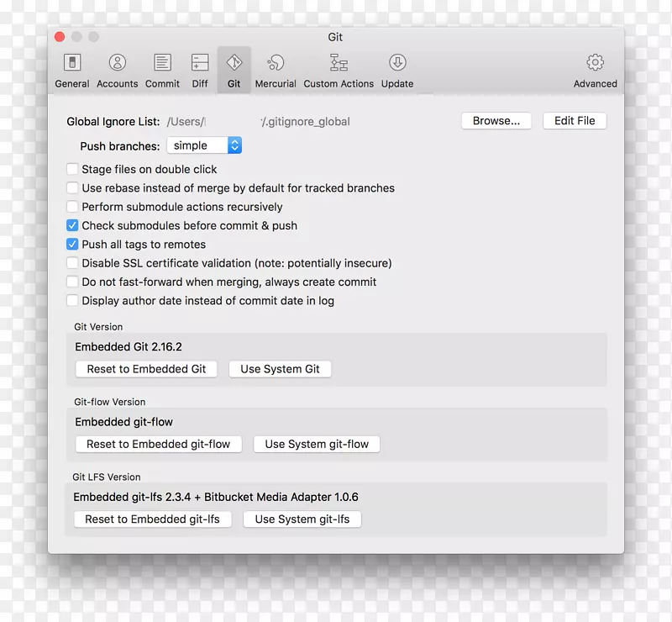Image resolution: width=672 pixels, height=622 pixels.
Task: Disable checking submodules before commit and push
Action: coord(72,225)
